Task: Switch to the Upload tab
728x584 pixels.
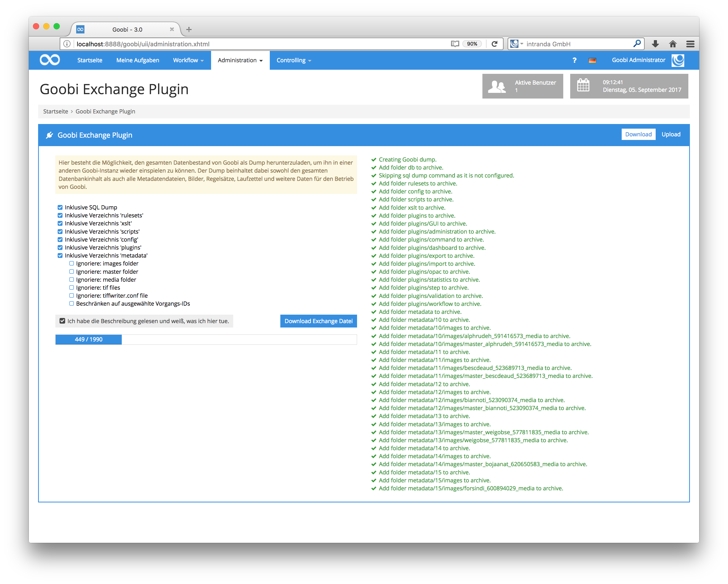Action: coord(671,134)
